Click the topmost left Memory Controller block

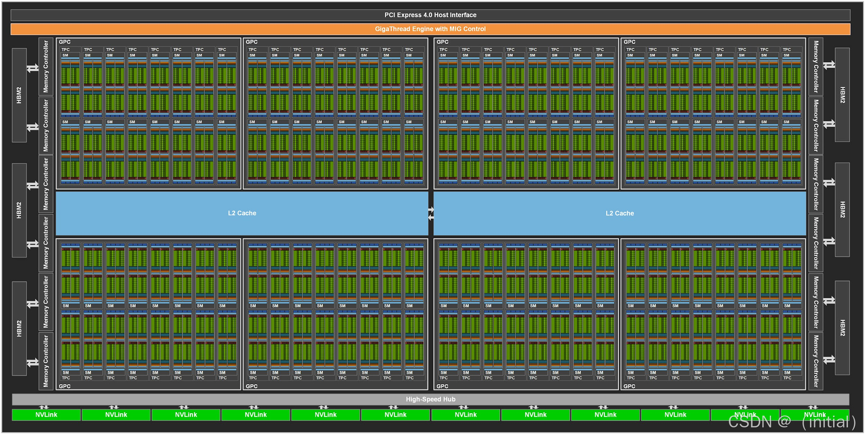pyautogui.click(x=46, y=67)
